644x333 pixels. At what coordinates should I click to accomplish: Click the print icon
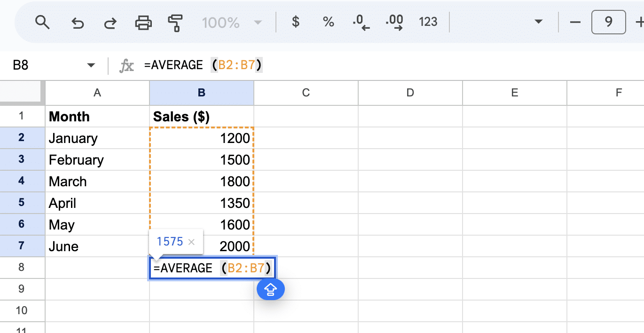click(143, 22)
